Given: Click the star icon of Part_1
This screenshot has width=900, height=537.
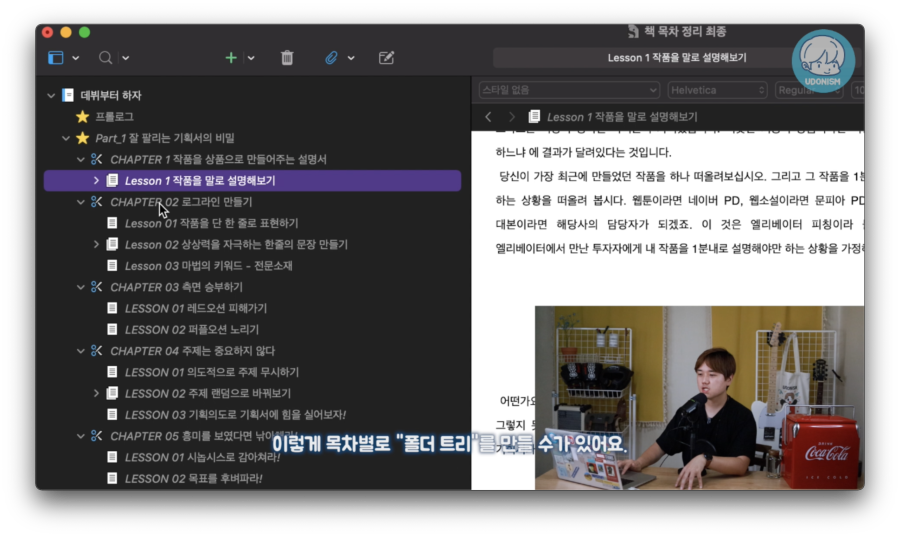Looking at the screenshot, I should coord(82,138).
